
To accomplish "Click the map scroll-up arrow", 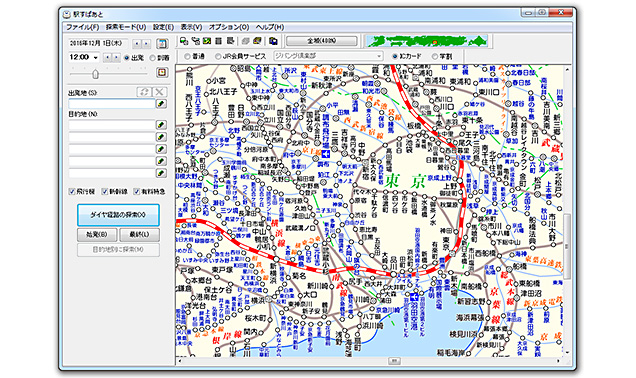I will point(567,69).
